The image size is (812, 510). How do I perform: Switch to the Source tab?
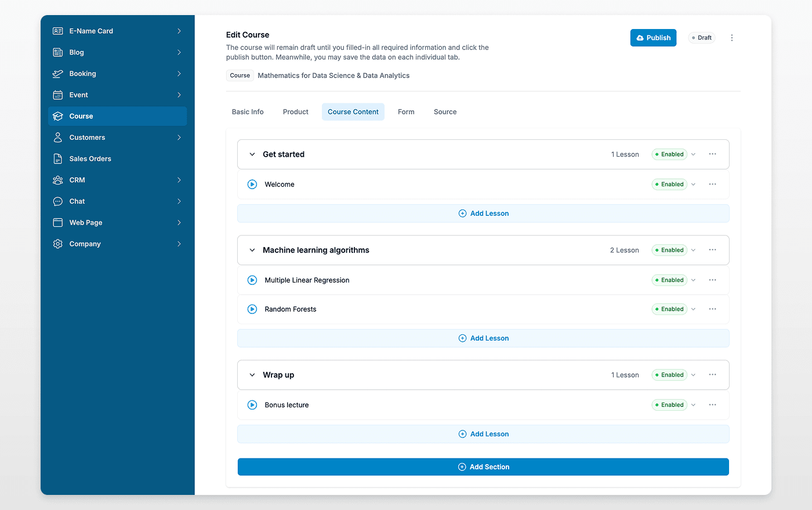445,112
